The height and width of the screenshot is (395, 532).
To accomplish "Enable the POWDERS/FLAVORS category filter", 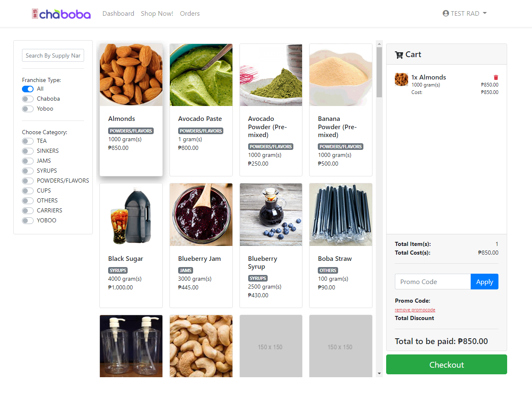I will coord(28,181).
